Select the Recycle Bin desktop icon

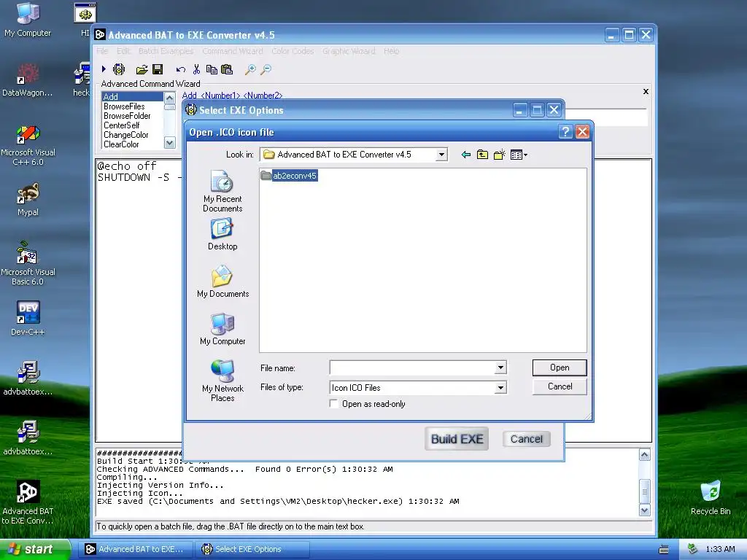(x=711, y=497)
